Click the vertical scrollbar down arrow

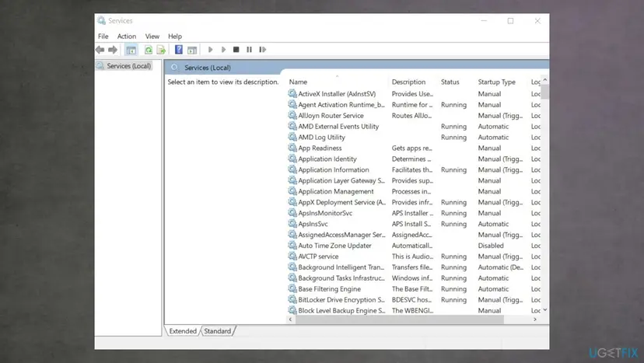point(545,310)
